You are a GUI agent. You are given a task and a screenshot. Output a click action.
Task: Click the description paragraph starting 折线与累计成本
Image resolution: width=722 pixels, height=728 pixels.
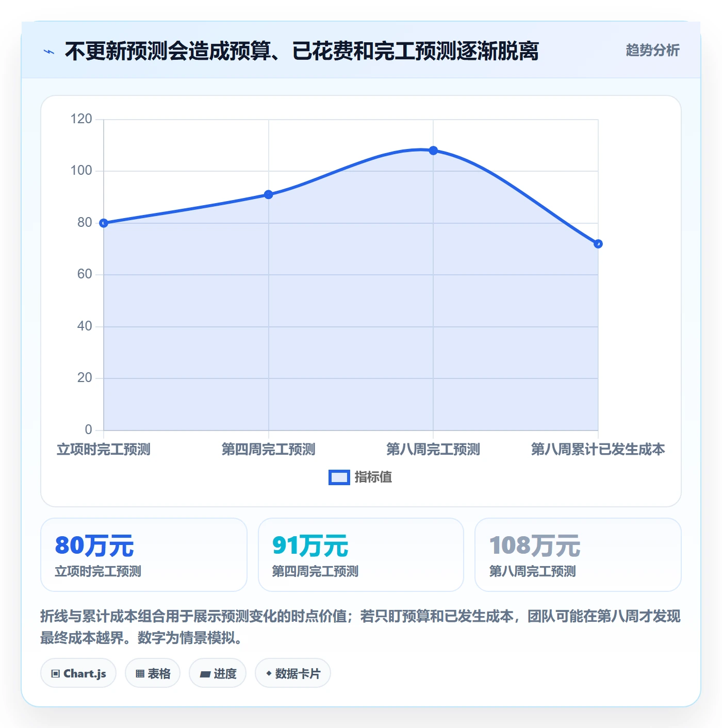(x=360, y=627)
